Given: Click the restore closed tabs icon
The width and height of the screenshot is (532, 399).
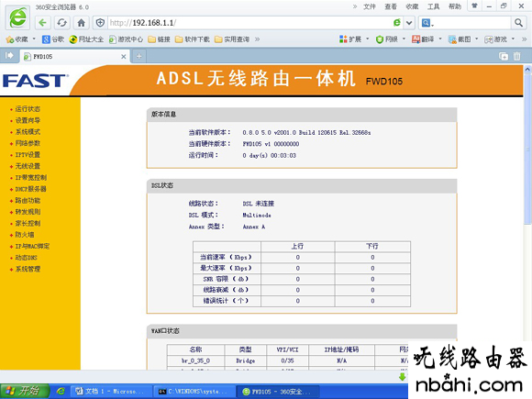Looking at the screenshot, I should [x=504, y=56].
